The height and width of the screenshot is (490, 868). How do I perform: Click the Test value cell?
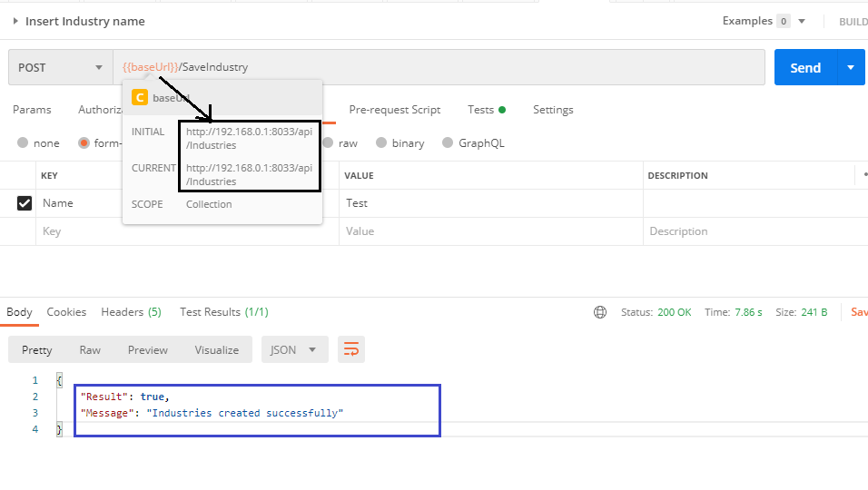(491, 203)
